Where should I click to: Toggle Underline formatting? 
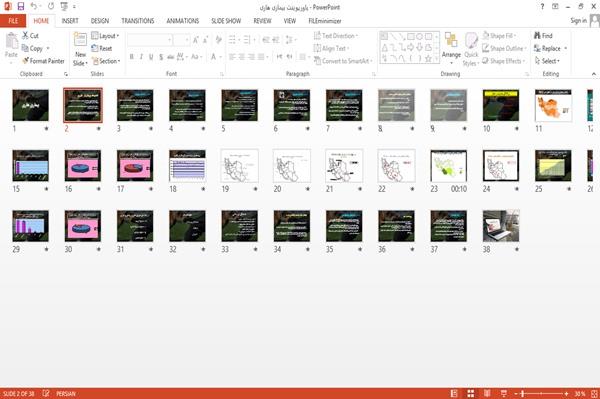coord(151,57)
